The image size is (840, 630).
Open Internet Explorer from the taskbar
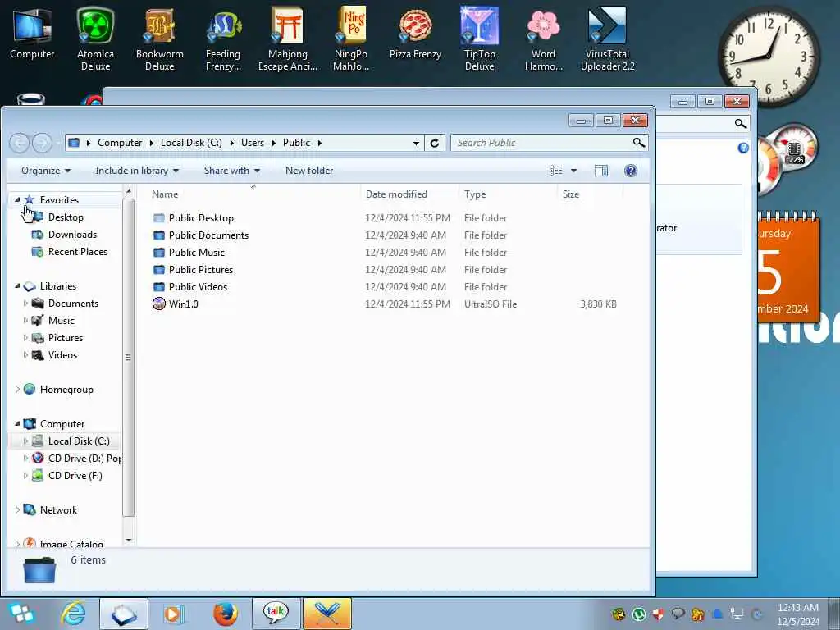[x=73, y=614]
